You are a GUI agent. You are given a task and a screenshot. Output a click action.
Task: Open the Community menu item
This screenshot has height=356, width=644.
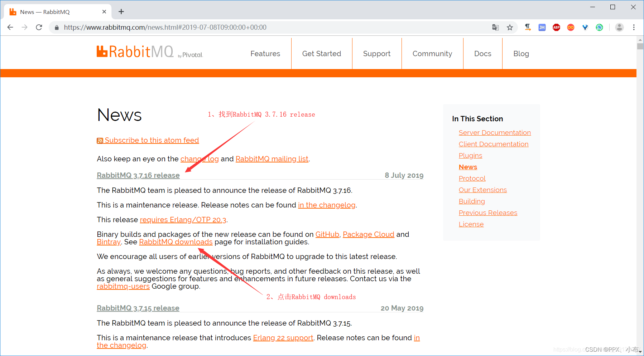pyautogui.click(x=432, y=54)
